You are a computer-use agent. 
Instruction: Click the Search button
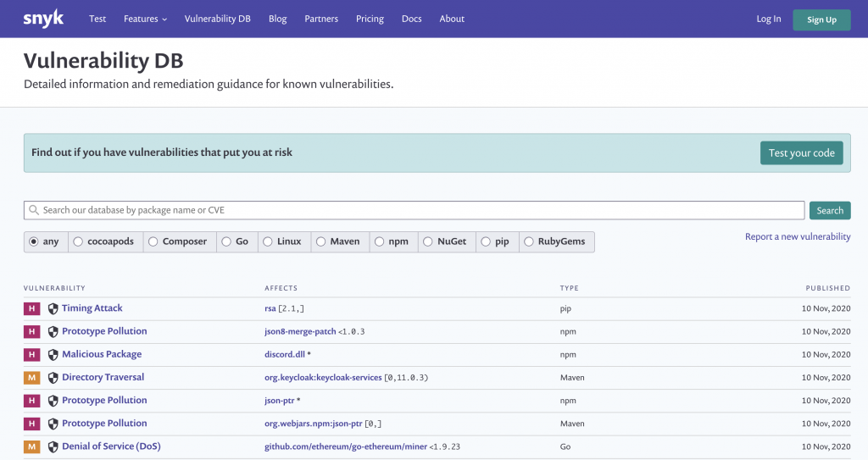[x=830, y=210]
